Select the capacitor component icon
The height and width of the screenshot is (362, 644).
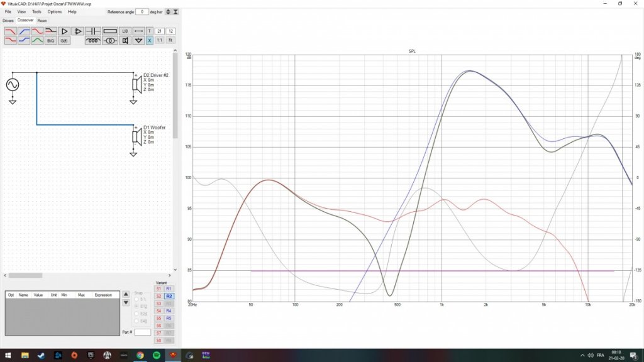point(92,31)
